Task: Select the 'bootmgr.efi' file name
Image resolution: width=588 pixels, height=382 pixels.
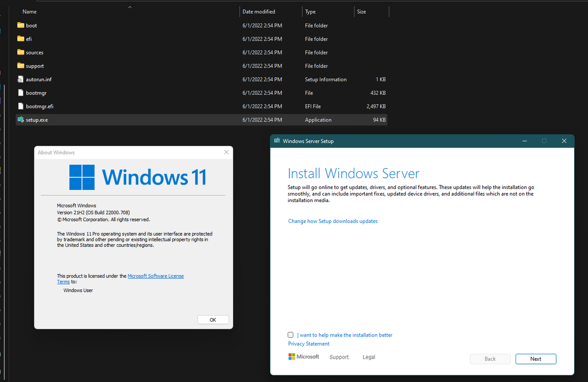Action: click(x=40, y=106)
